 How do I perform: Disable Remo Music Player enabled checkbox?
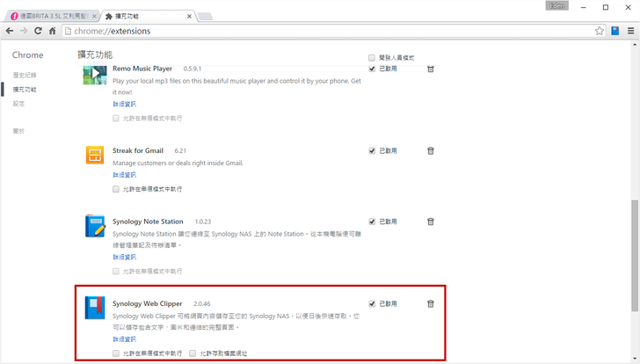(x=372, y=69)
